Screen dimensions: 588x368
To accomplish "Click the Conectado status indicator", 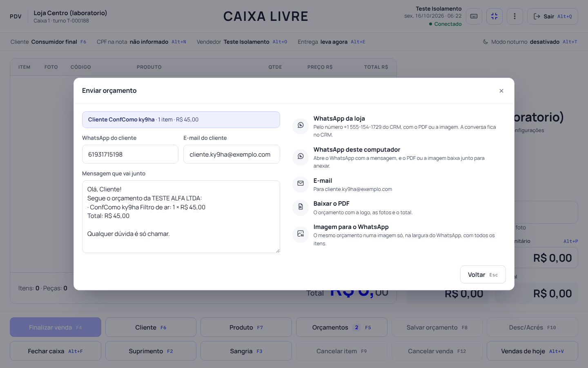I will point(445,24).
